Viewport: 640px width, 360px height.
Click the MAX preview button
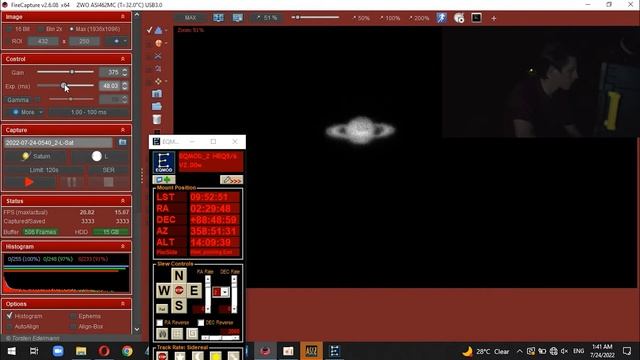[190, 18]
